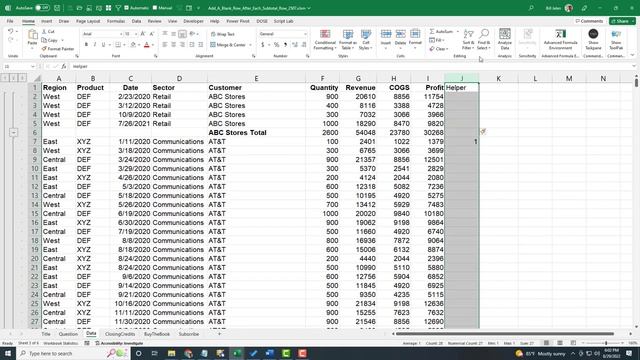Click the Filter funnel icon in Quick Access toolbar

click(x=118, y=8)
